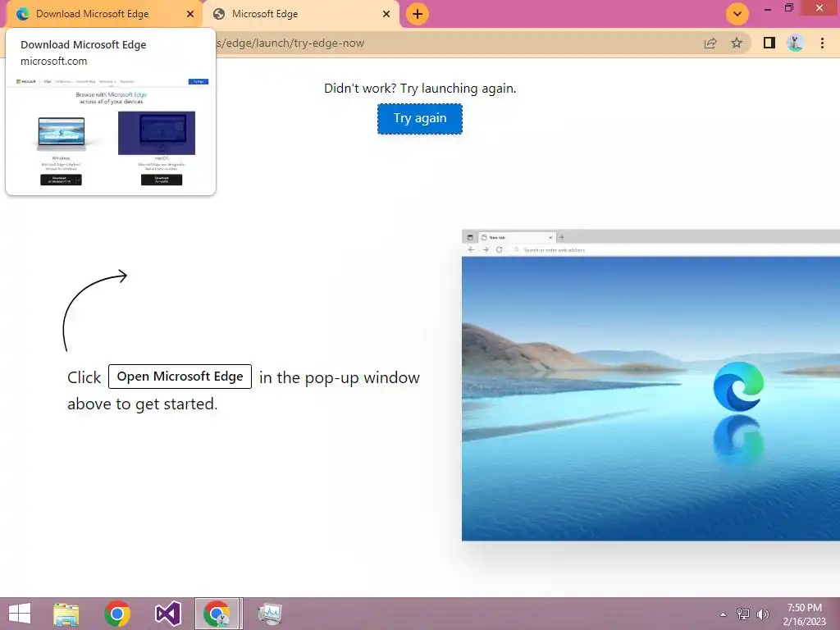Click the network icon in the system tray
The width and height of the screenshot is (840, 630).
(743, 614)
